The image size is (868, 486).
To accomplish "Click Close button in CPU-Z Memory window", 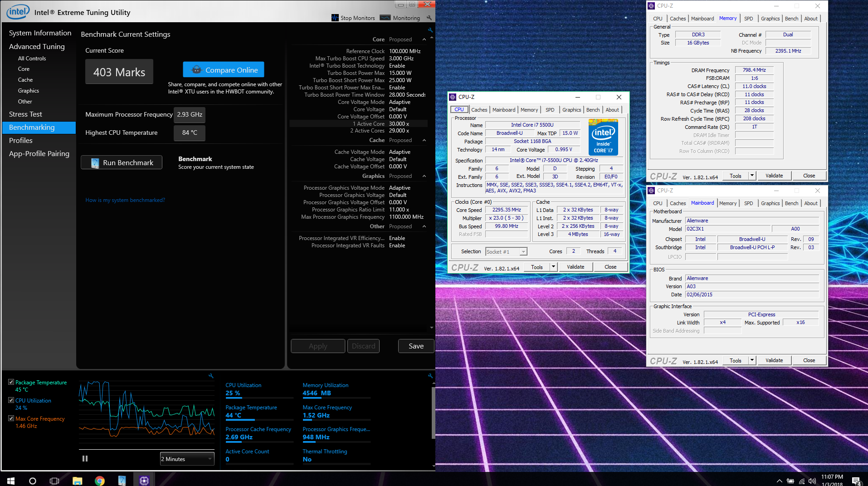I will click(x=809, y=176).
